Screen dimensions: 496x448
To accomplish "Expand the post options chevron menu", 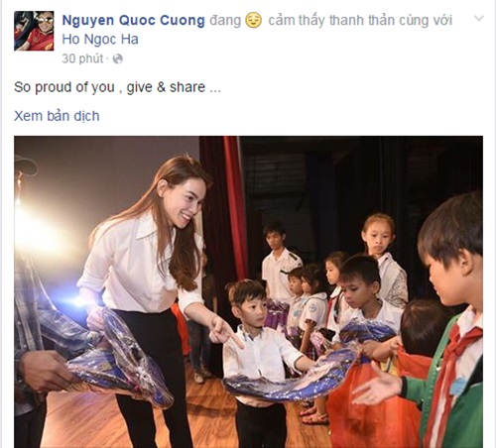I will pyautogui.click(x=479, y=18).
